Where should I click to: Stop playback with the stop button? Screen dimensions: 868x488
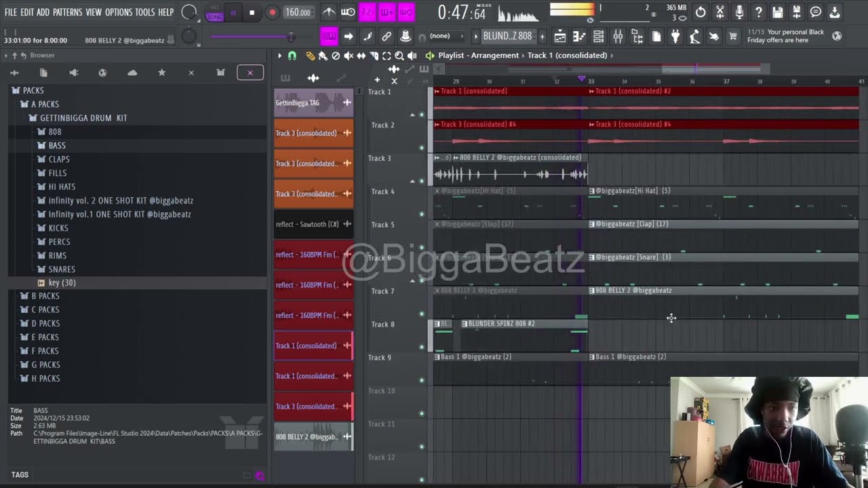point(252,12)
